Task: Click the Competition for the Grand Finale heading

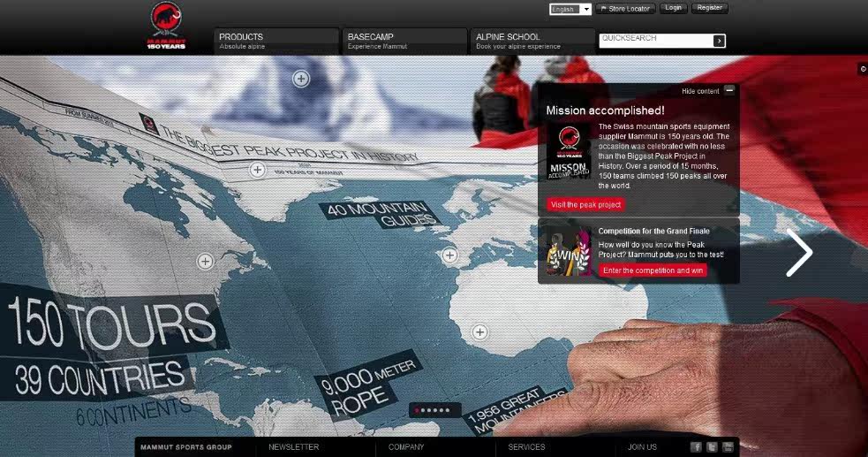Action: point(653,231)
